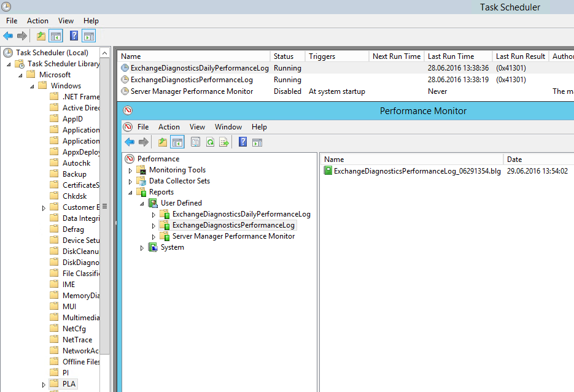The width and height of the screenshot is (574, 392).
Task: Click Performance Monitor back arrow
Action: click(130, 142)
